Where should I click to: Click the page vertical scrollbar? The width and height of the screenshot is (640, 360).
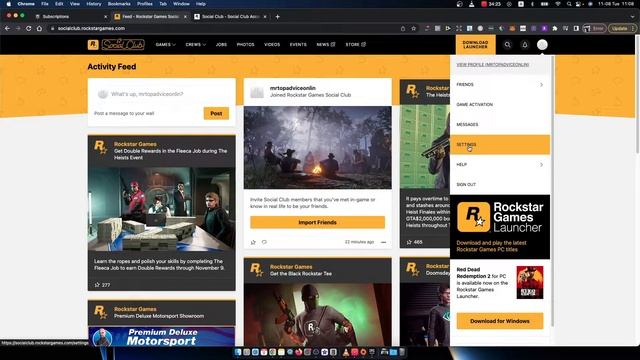pyautogui.click(x=638, y=94)
